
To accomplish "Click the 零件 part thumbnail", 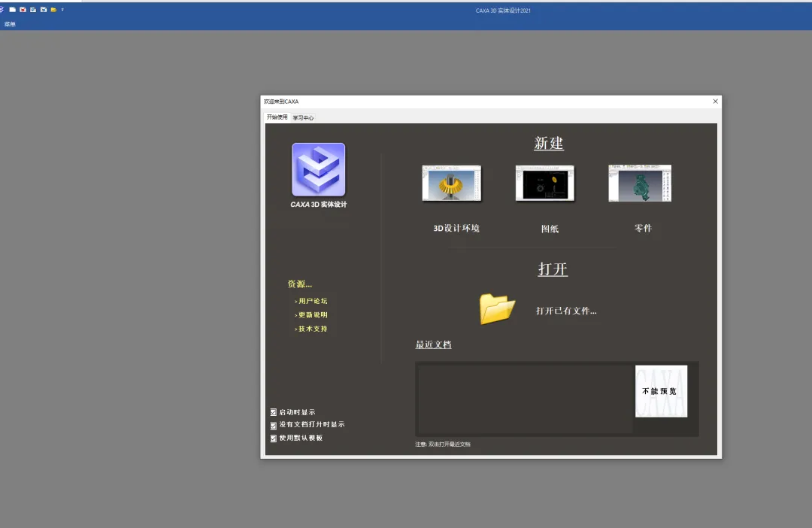I will [x=640, y=184].
